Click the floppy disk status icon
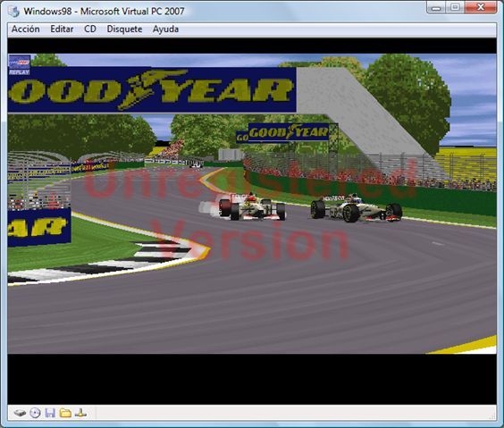The width and height of the screenshot is (504, 428). [50, 413]
